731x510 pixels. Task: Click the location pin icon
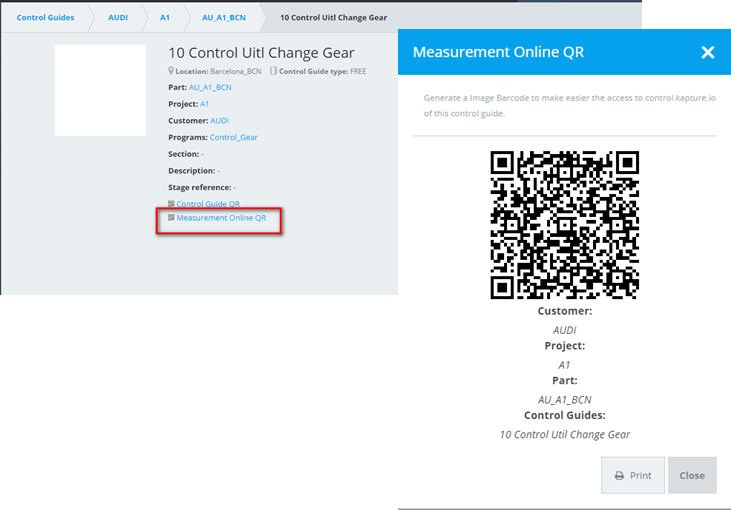tap(171, 71)
